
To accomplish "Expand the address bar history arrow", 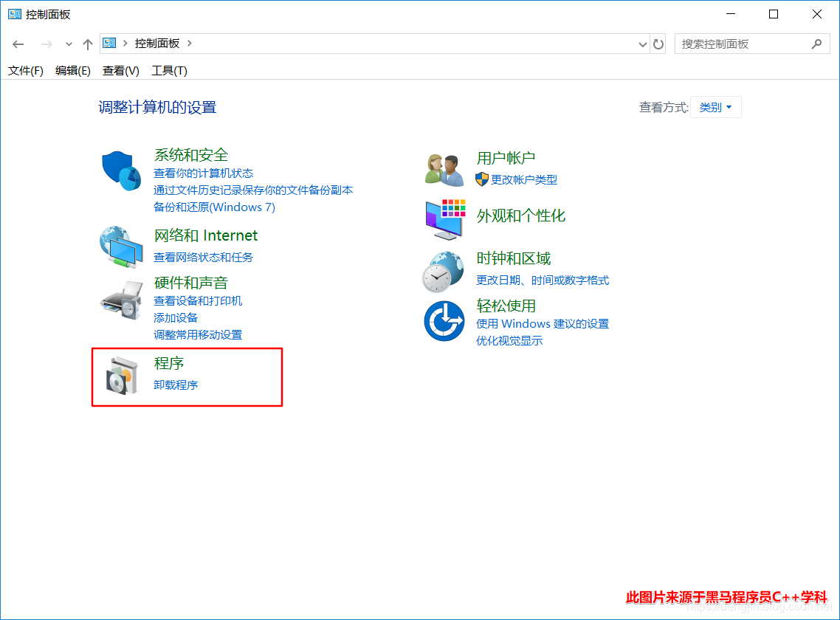I will click(642, 44).
